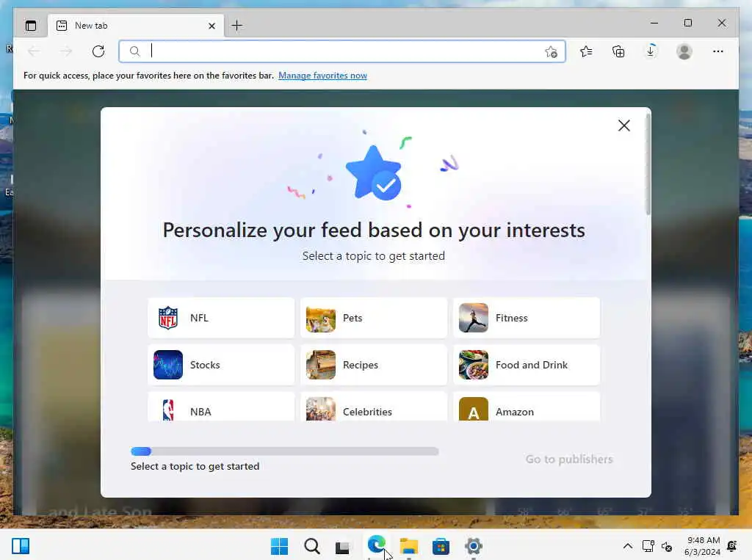Select the NBA topic
The height and width of the screenshot is (560, 752).
tap(221, 407)
